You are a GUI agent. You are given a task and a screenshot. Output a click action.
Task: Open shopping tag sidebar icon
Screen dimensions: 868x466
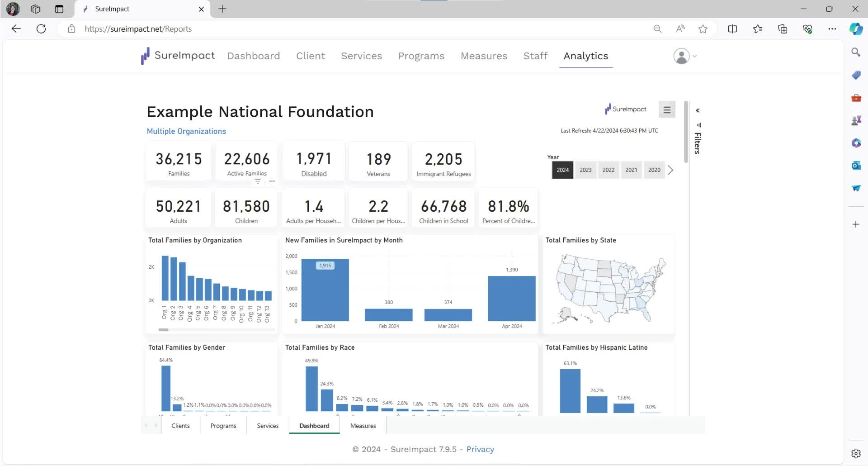click(x=856, y=75)
